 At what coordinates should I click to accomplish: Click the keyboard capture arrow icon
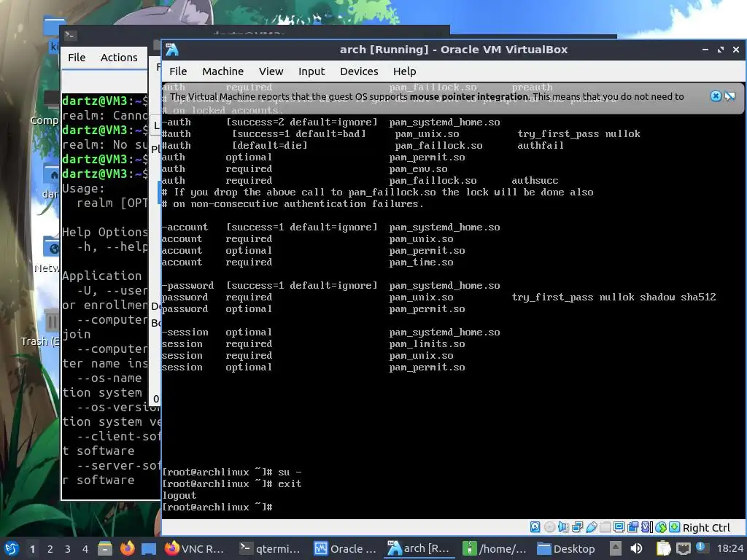[675, 527]
